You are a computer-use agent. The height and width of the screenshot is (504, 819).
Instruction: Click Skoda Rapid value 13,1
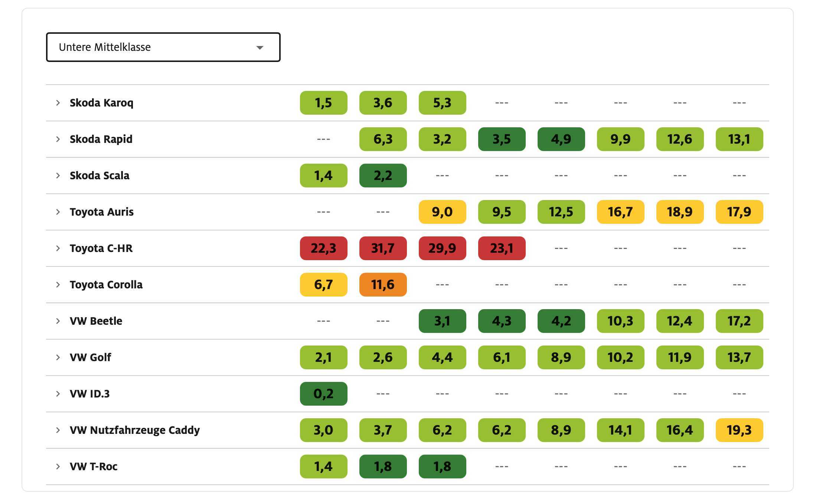[740, 139]
